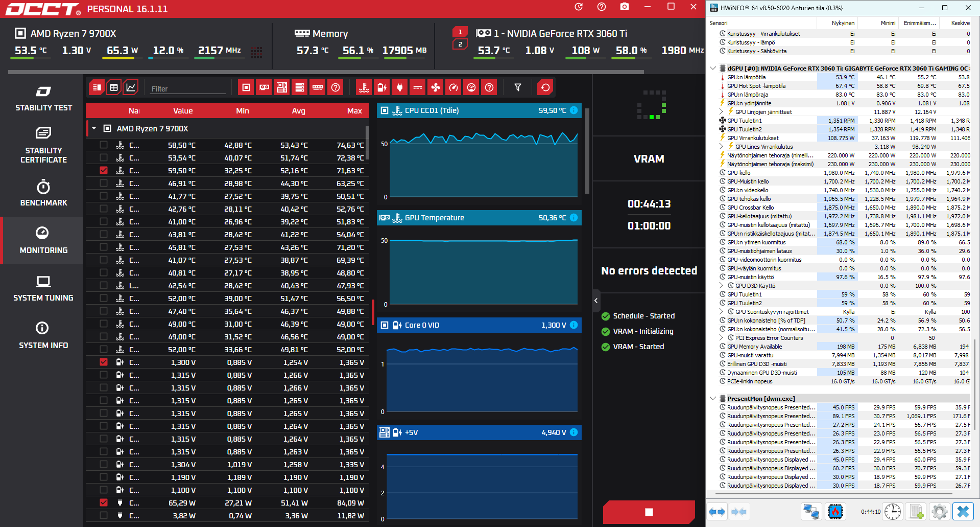Collapse the AMD Ryzen 7 9700X group
This screenshot has width=980, height=527.
94,128
